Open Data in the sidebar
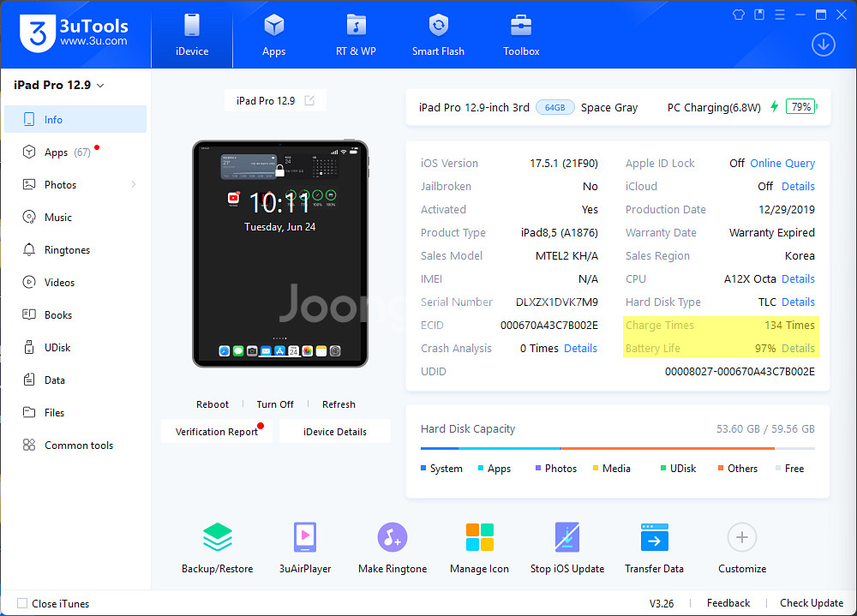The height and width of the screenshot is (616, 857). pyautogui.click(x=75, y=380)
